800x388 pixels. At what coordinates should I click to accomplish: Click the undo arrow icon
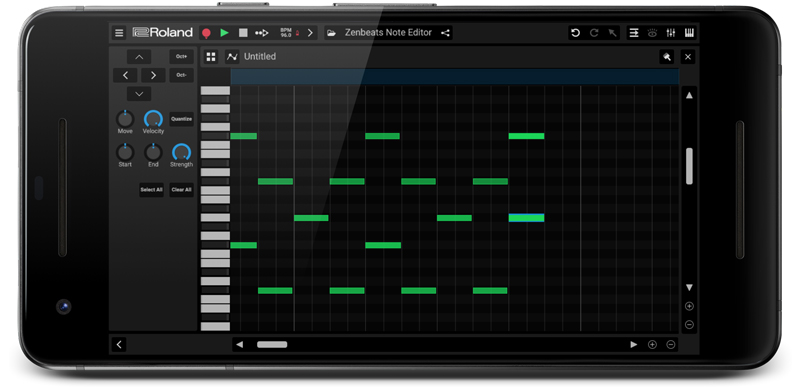point(576,33)
